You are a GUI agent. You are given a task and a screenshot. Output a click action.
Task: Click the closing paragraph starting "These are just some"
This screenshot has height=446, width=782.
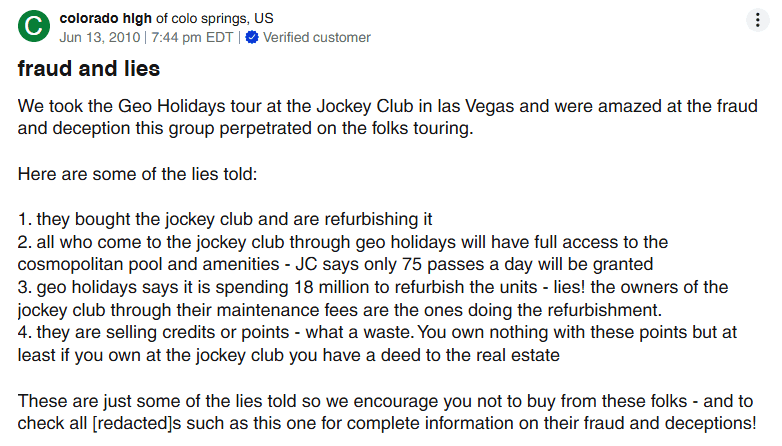(x=386, y=411)
